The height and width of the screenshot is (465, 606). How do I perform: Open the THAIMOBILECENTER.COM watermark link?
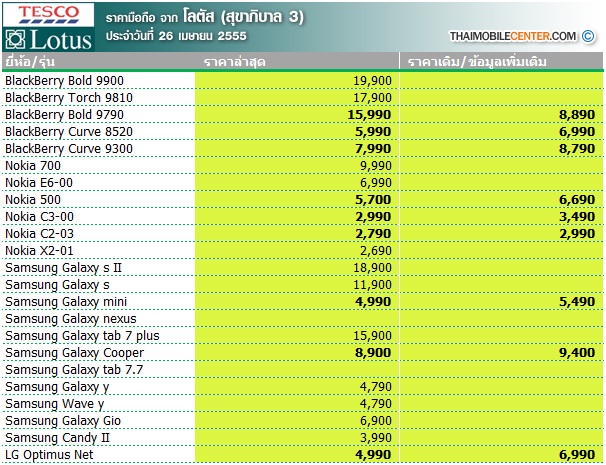tap(512, 36)
